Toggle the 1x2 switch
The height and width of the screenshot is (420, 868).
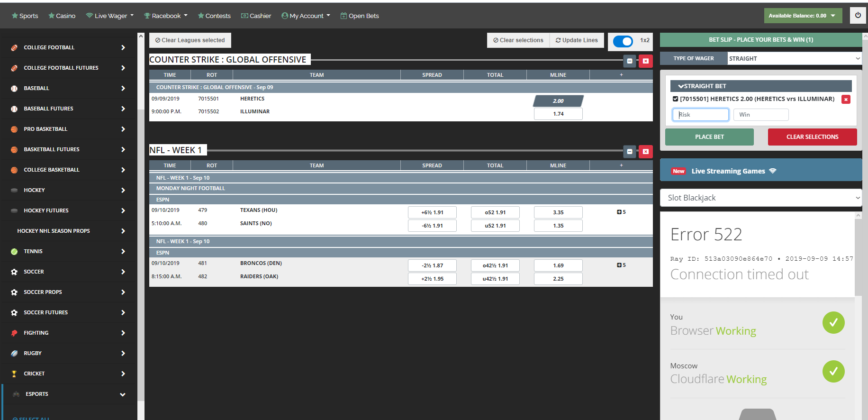coord(623,41)
